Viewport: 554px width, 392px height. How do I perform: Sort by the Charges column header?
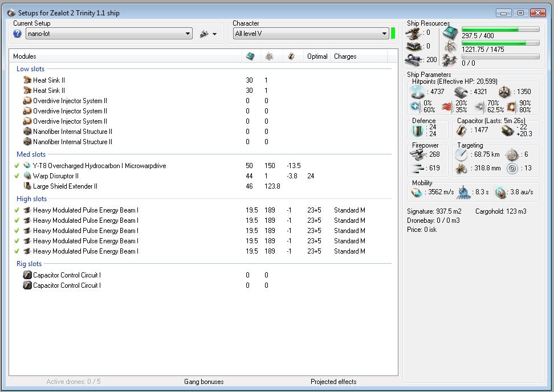pos(345,56)
